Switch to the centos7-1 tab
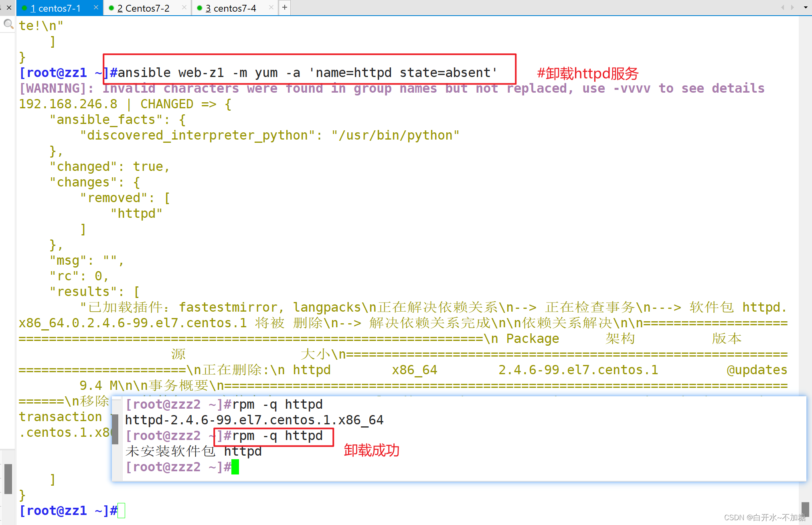Image resolution: width=812 pixels, height=525 pixels. pos(55,8)
